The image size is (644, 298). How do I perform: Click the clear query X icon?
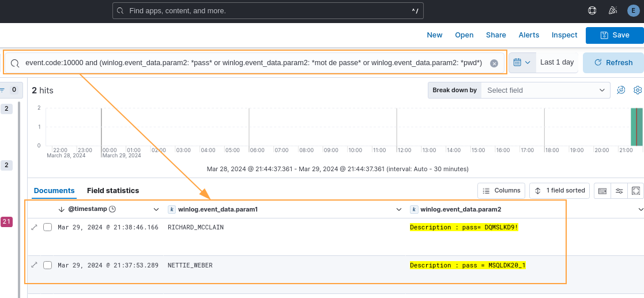click(x=494, y=63)
